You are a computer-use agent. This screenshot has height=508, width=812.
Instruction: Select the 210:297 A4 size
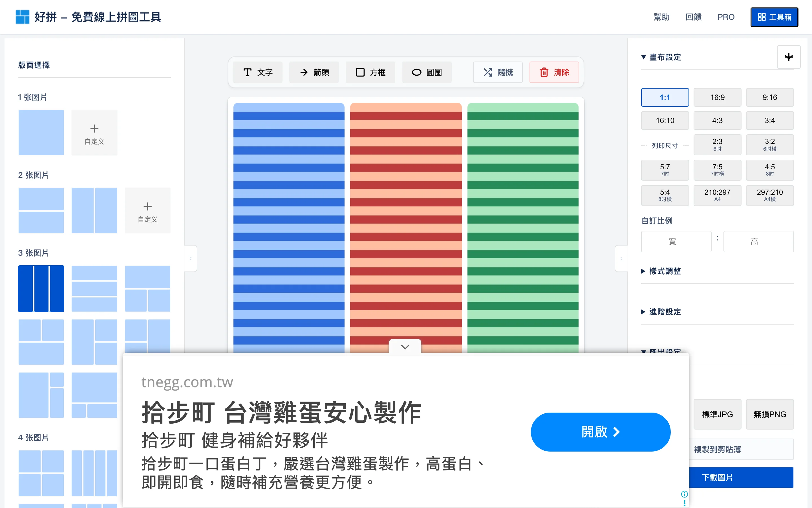(717, 196)
